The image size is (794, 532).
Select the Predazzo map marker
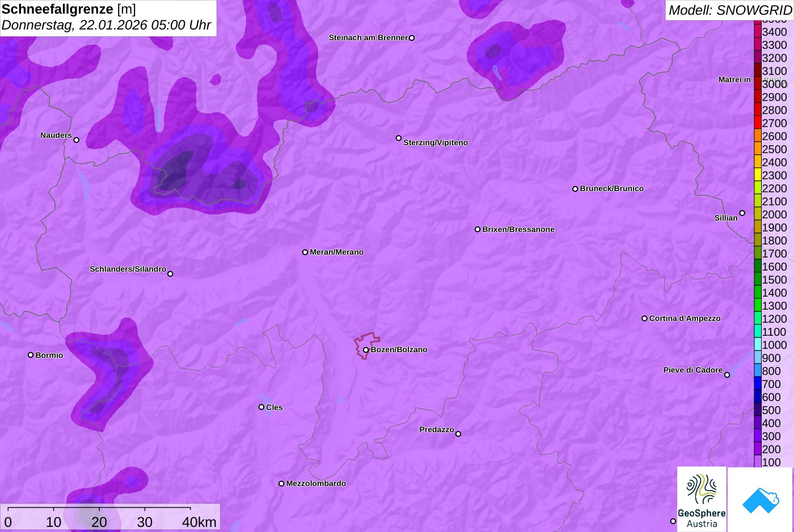[458, 434]
